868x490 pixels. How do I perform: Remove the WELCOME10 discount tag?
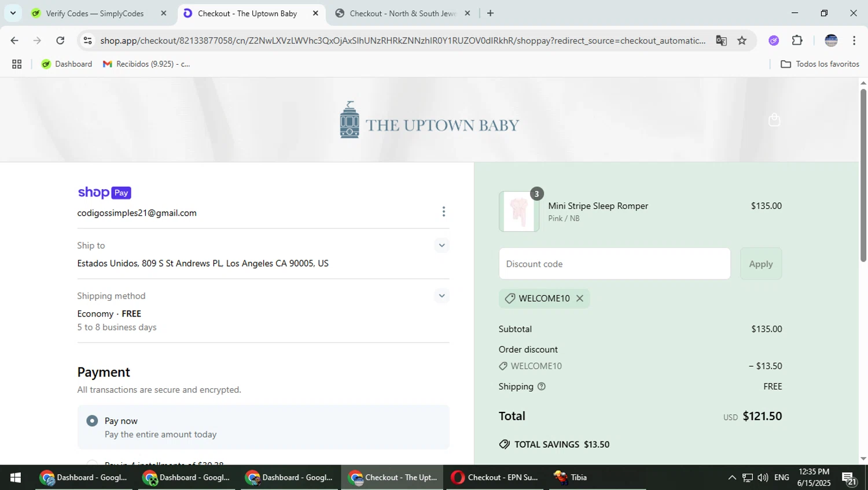579,299
